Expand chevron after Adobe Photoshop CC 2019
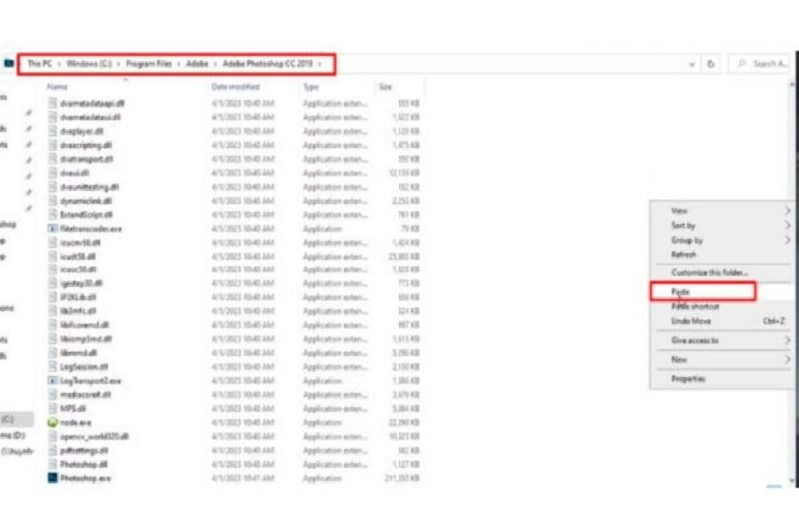The height and width of the screenshot is (532, 799). [320, 64]
